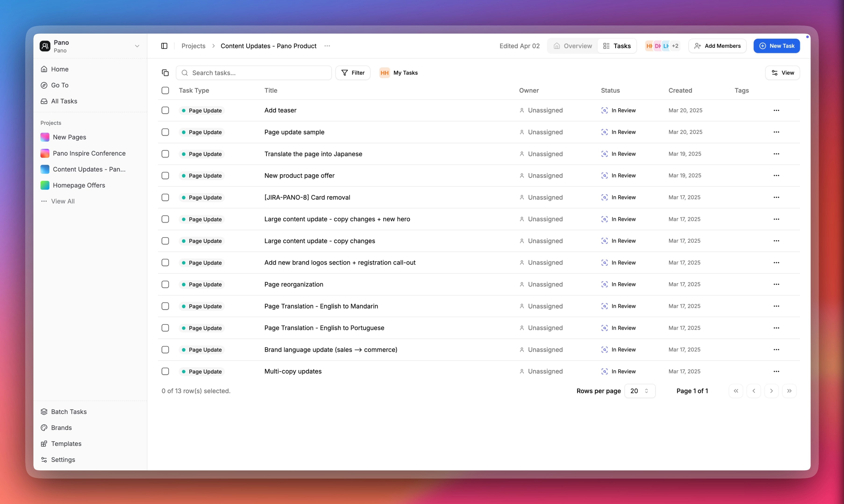Open the three-dot menu for Add teaser row

[776, 110]
